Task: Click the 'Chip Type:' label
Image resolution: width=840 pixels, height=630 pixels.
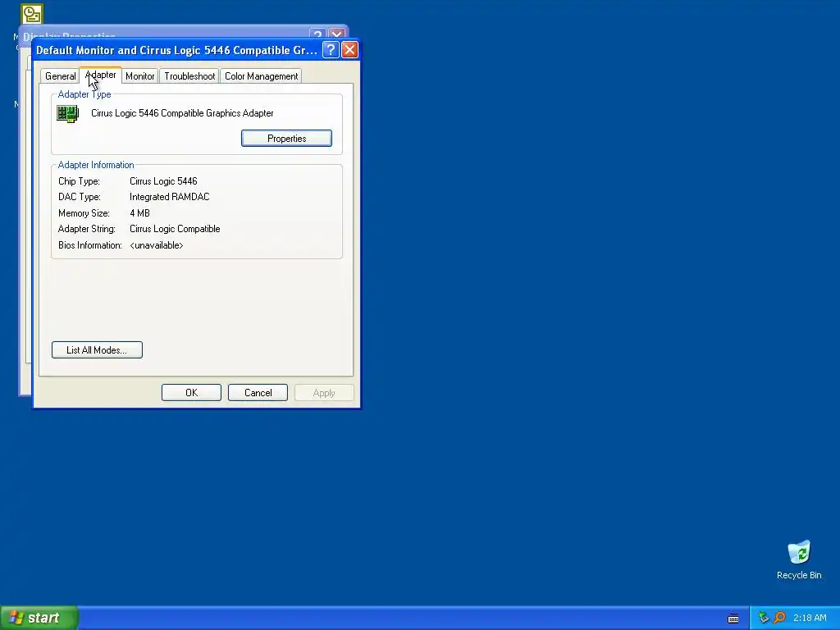Action: 79,181
